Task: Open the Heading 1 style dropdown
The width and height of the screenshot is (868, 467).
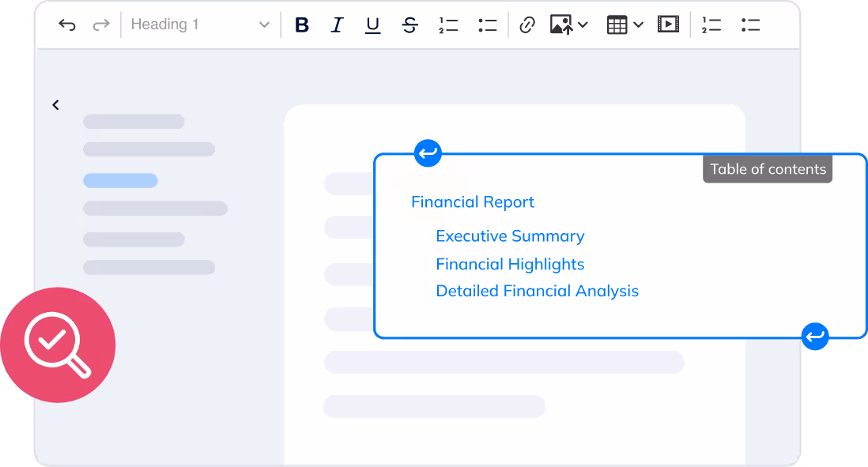Action: pyautogui.click(x=200, y=25)
